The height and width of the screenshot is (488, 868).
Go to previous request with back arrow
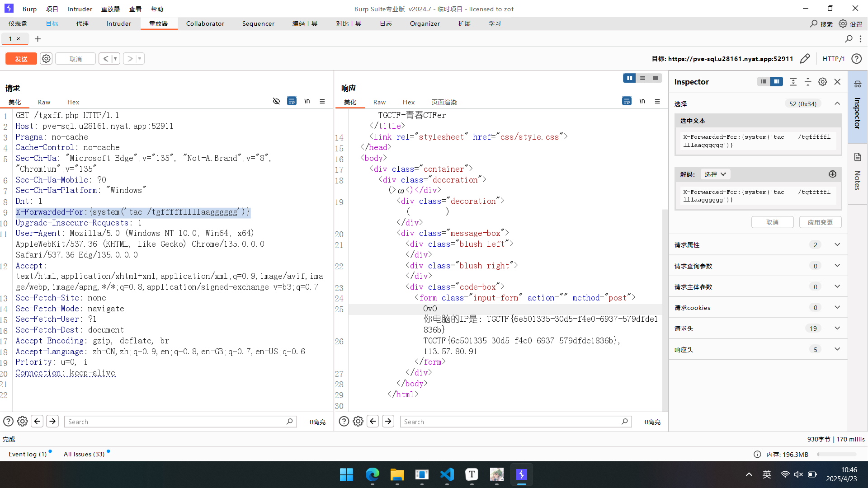(x=105, y=59)
